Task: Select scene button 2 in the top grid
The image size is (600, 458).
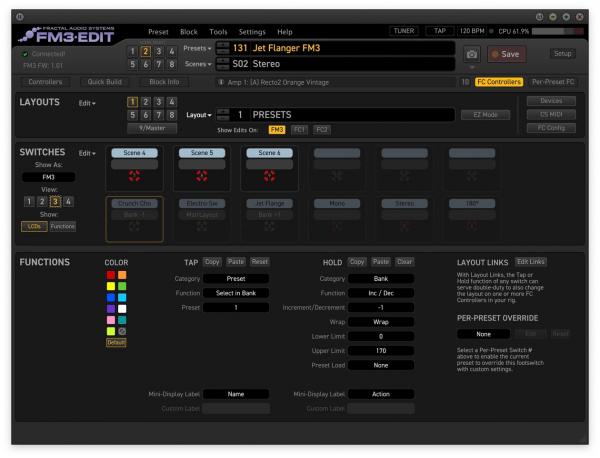Action: pos(145,51)
